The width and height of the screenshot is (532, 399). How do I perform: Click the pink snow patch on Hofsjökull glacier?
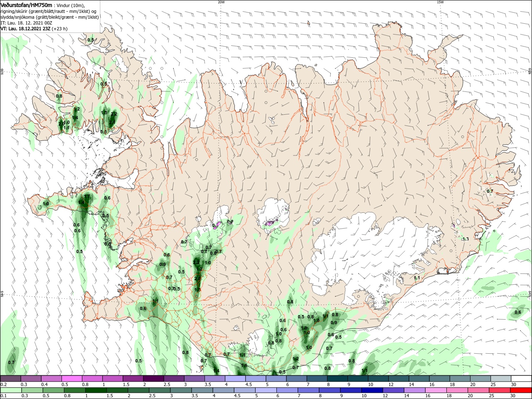pyautogui.click(x=269, y=224)
